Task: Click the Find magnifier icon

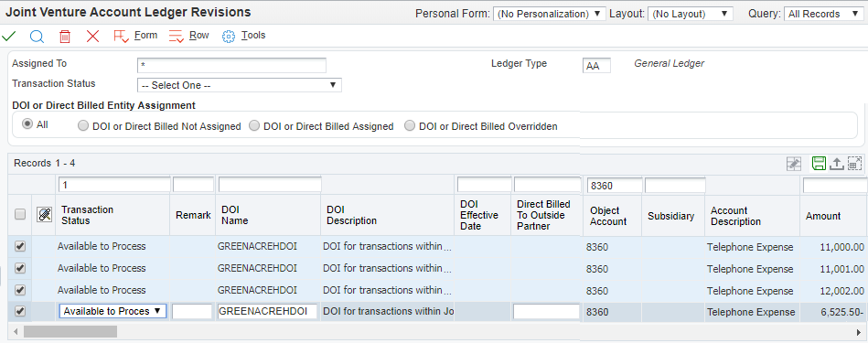Action: click(x=37, y=37)
